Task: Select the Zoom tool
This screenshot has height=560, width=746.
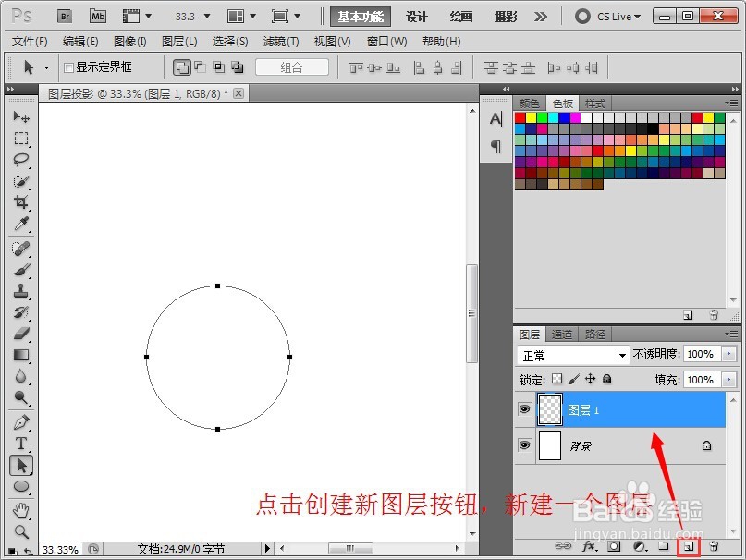Action: coord(21,532)
